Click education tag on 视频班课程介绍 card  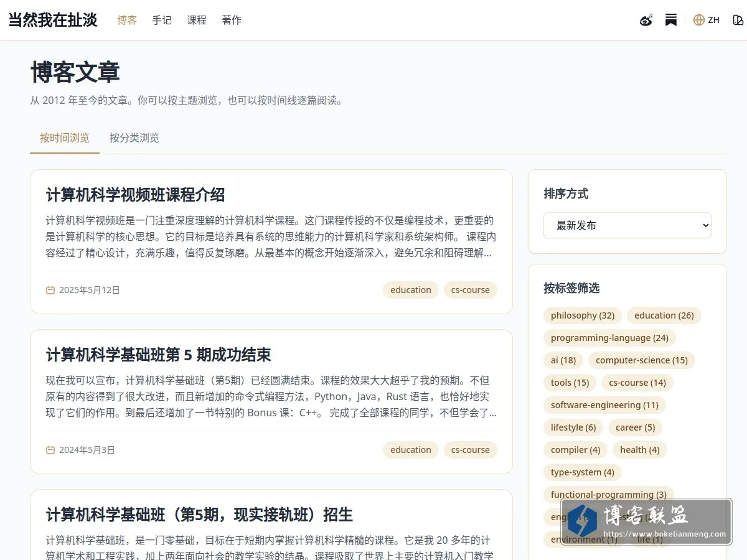pyautogui.click(x=411, y=290)
